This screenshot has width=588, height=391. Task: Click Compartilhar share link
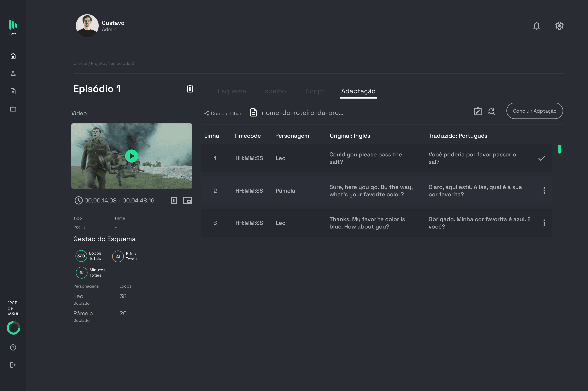[x=223, y=113]
